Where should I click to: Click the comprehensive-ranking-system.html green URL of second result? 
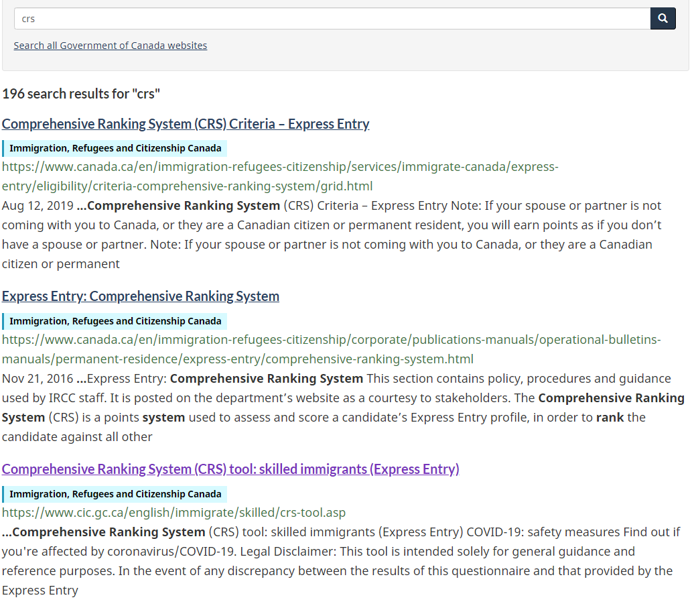331,349
